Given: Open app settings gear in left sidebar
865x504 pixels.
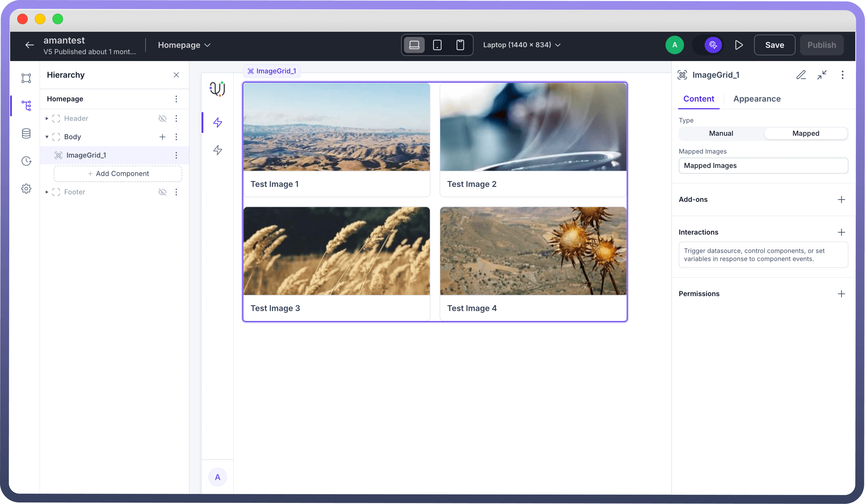Looking at the screenshot, I should pos(26,188).
